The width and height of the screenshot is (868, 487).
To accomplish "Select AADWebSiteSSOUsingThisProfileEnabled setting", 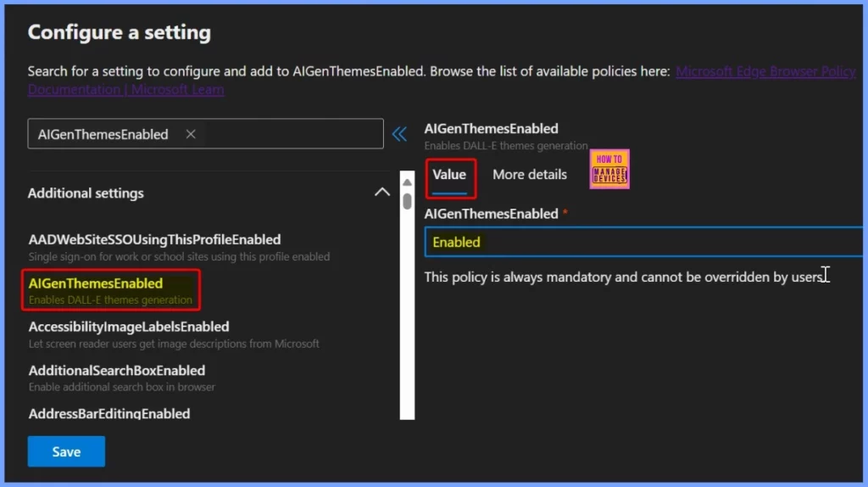I will click(x=180, y=247).
